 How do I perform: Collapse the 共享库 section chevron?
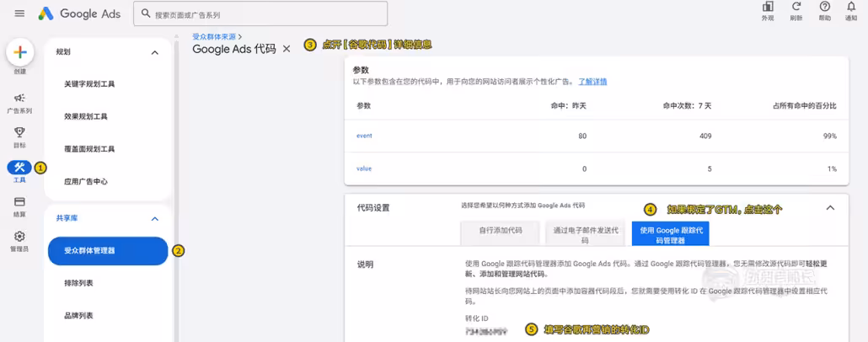(155, 218)
